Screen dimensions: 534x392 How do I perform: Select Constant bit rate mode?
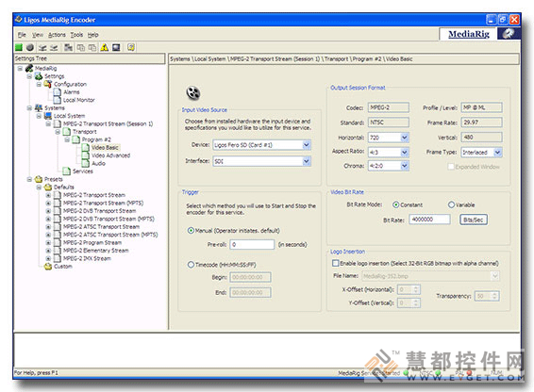(395, 204)
